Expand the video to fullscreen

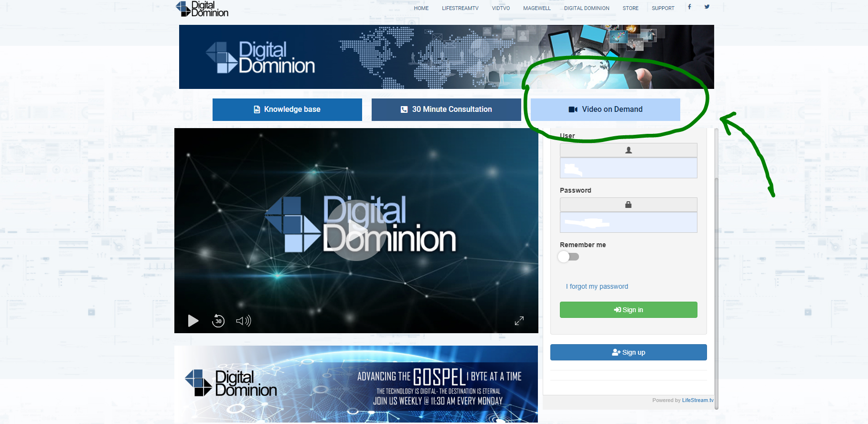click(x=519, y=321)
